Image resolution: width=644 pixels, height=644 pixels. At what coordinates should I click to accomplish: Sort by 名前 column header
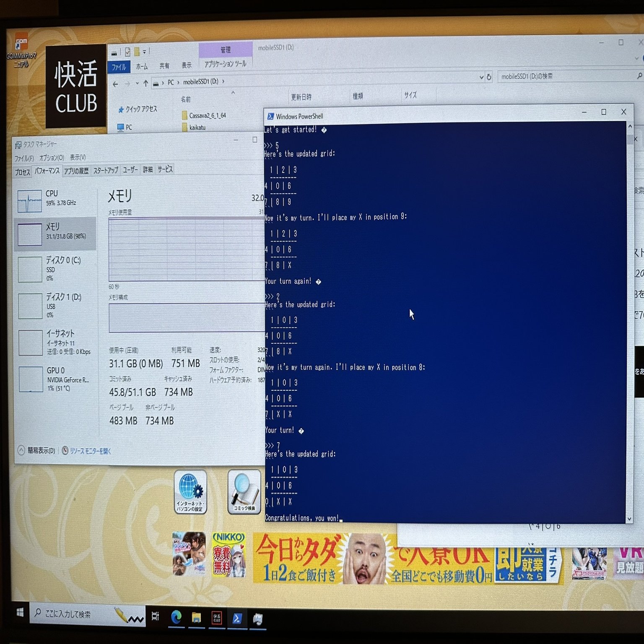(186, 99)
